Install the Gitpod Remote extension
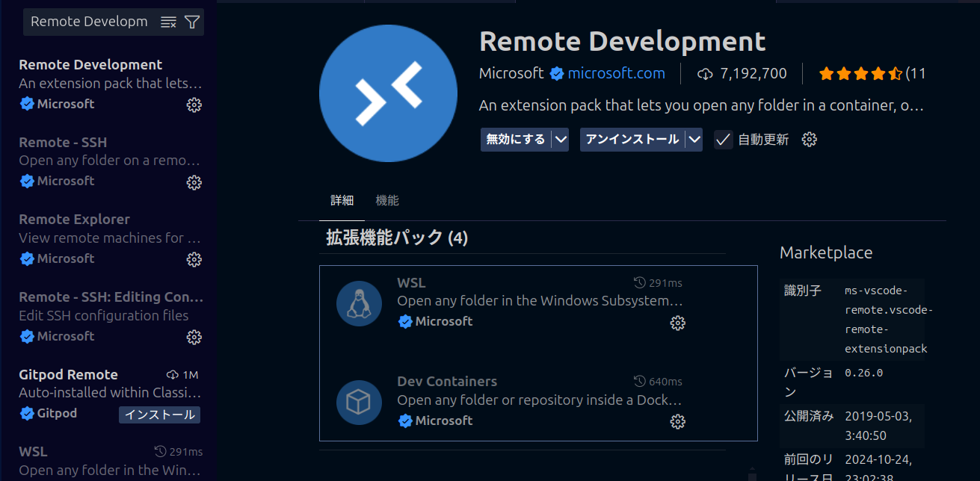This screenshot has width=980, height=481. pos(159,415)
